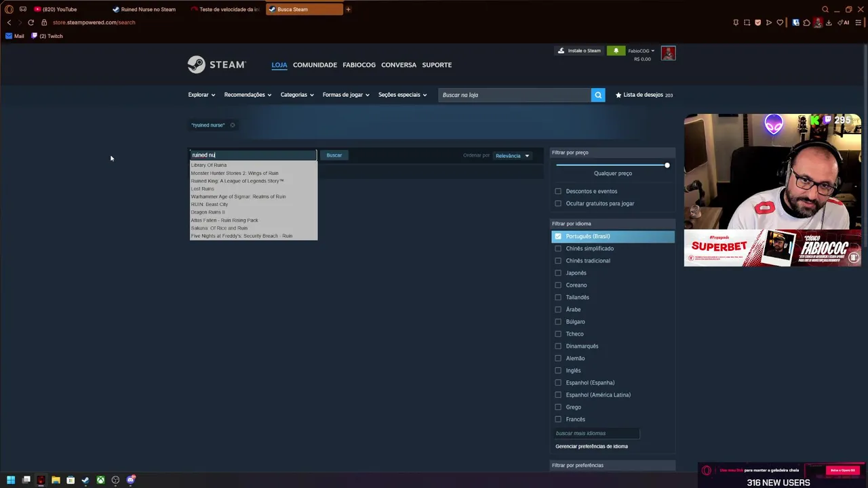This screenshot has height=488, width=868.
Task: Open File Explorer from the taskbar
Action: point(56,480)
